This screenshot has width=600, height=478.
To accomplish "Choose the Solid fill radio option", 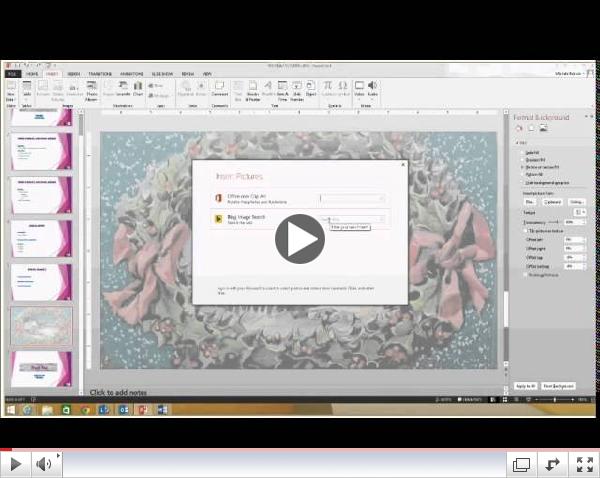I will point(532,153).
